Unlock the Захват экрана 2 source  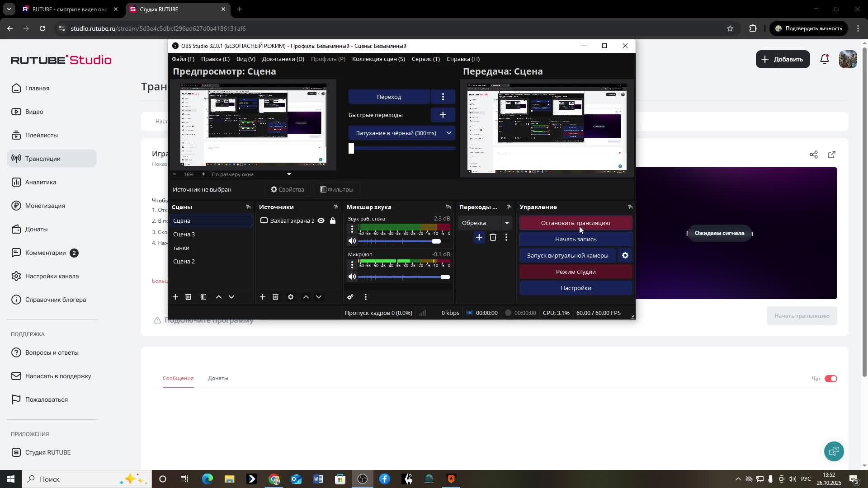[x=333, y=221]
